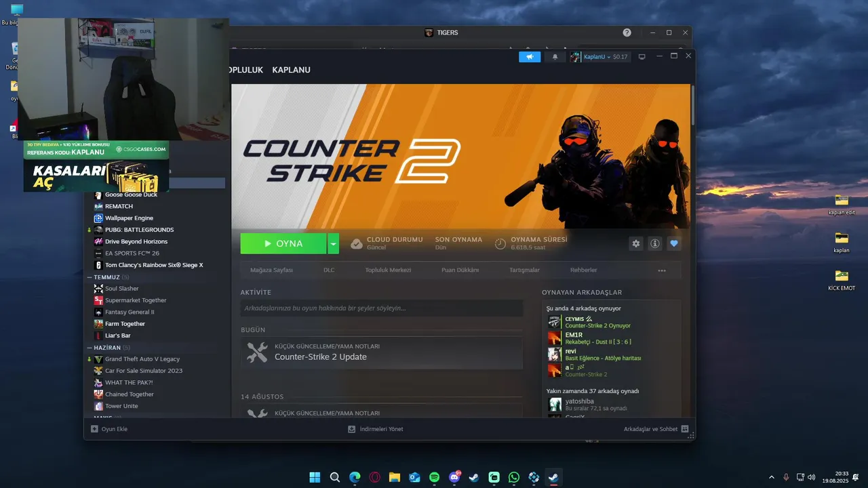Show game info icon
Screen dimensions: 868x488
click(x=654, y=243)
